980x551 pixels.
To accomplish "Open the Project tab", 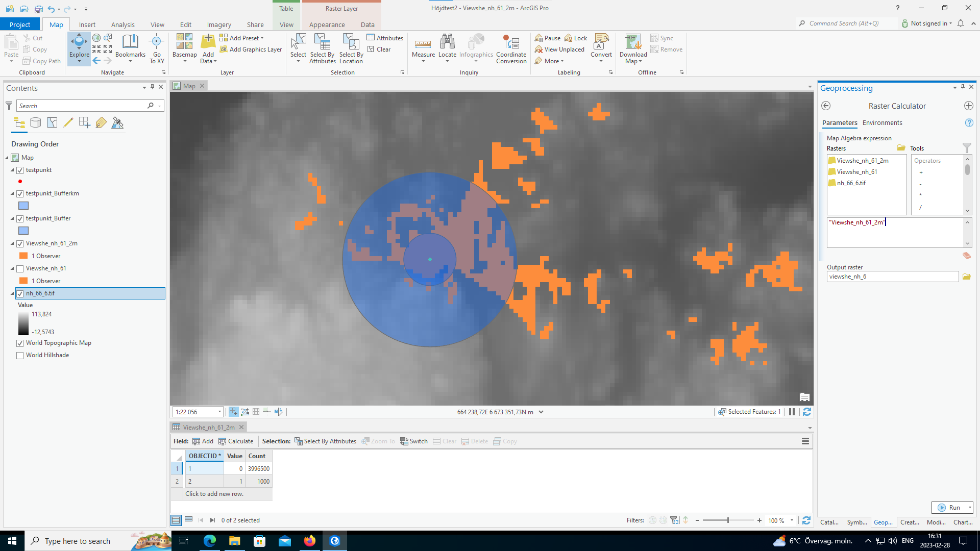I will tap(20, 24).
